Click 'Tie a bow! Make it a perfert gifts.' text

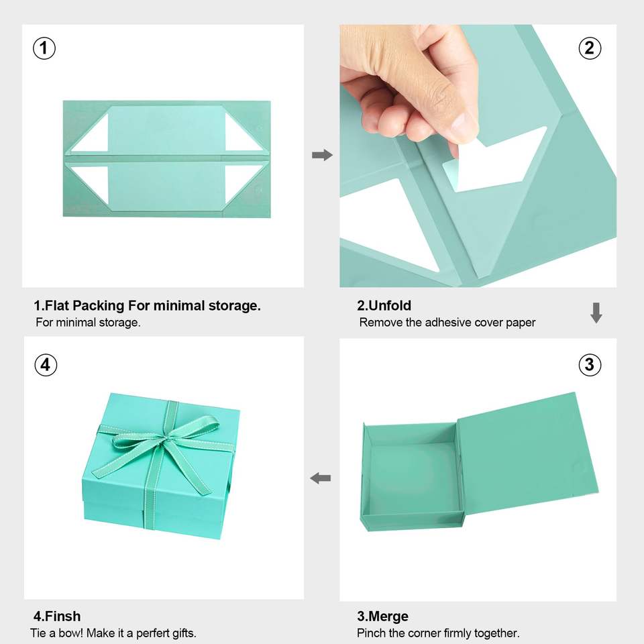tap(113, 633)
